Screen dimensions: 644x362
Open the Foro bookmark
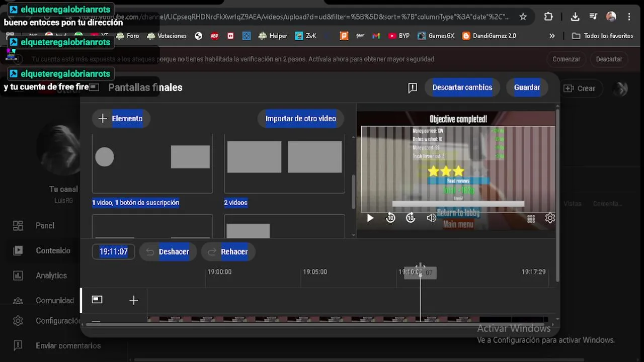click(x=127, y=36)
